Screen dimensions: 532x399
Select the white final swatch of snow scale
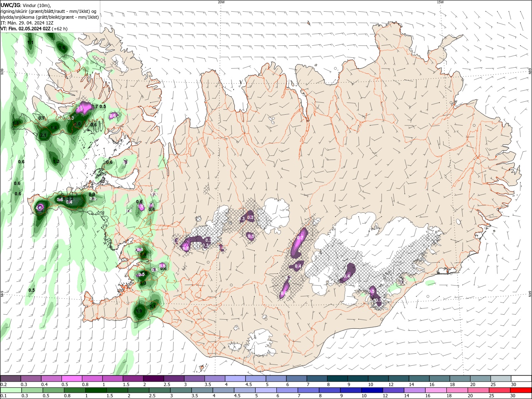(521, 379)
